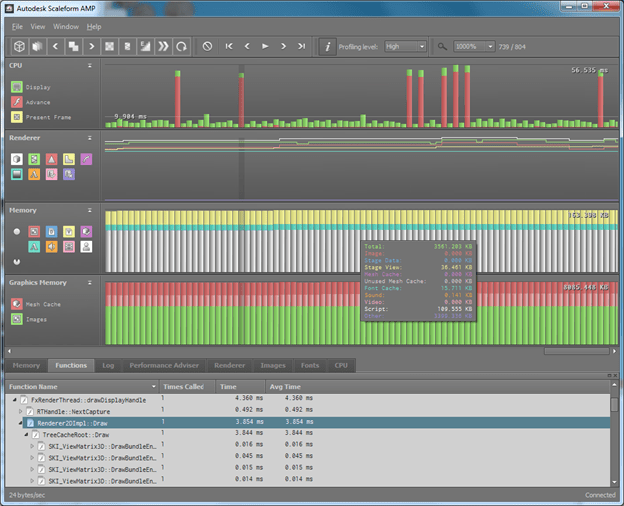The height and width of the screenshot is (506, 624).
Task: Click the circular refresh arrow icon
Action: click(x=181, y=47)
